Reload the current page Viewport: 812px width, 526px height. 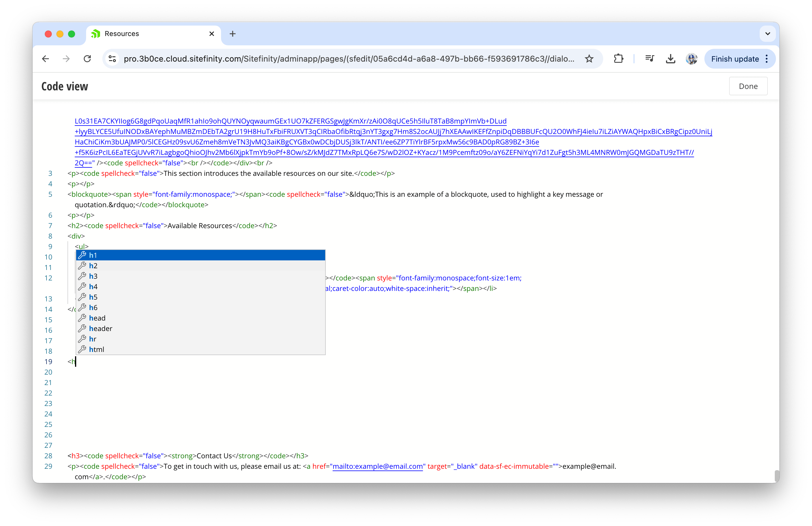click(87, 59)
